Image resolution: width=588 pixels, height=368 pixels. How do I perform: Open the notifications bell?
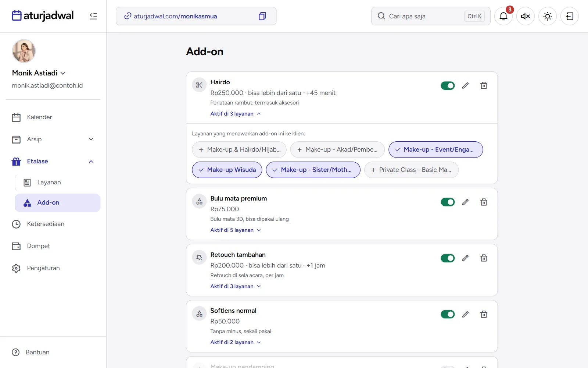[503, 16]
